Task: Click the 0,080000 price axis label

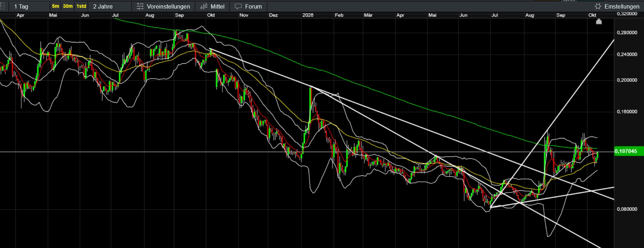Action: coord(627,209)
